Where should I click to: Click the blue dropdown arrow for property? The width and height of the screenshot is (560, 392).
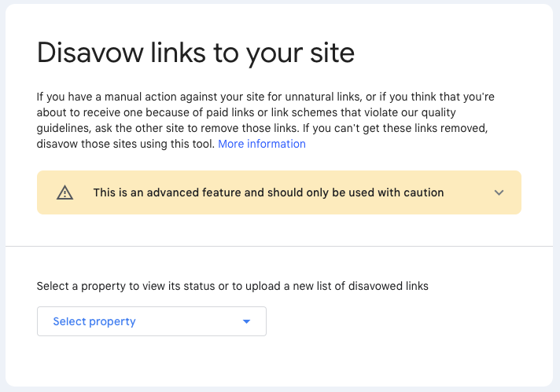click(246, 321)
